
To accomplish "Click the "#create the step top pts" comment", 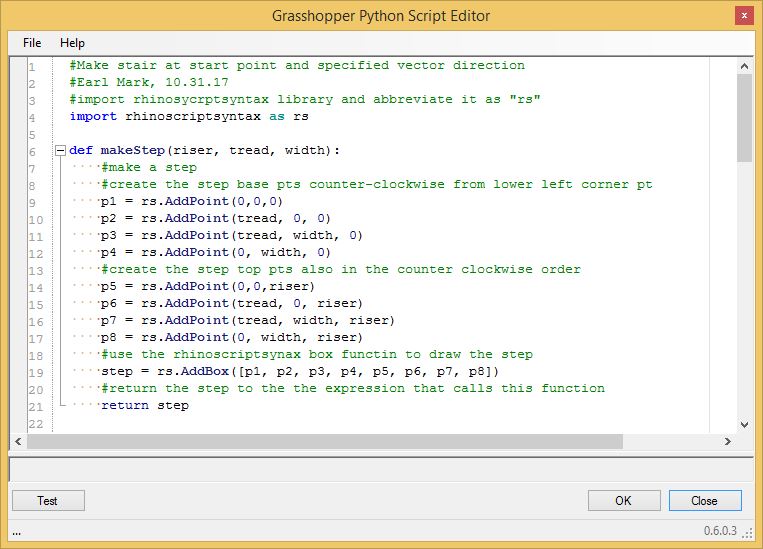I will (x=341, y=269).
